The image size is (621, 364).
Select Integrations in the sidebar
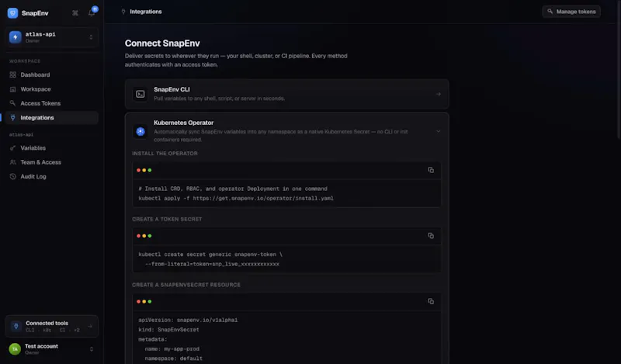click(51, 118)
